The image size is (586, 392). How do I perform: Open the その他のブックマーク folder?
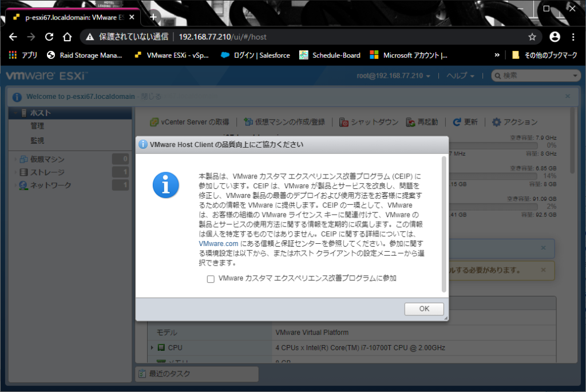(x=545, y=56)
